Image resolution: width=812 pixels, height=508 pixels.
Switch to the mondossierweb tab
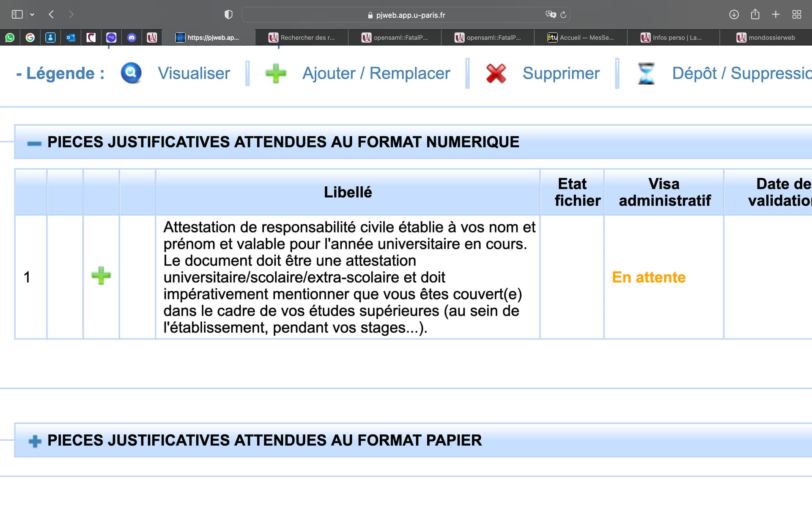pos(766,38)
